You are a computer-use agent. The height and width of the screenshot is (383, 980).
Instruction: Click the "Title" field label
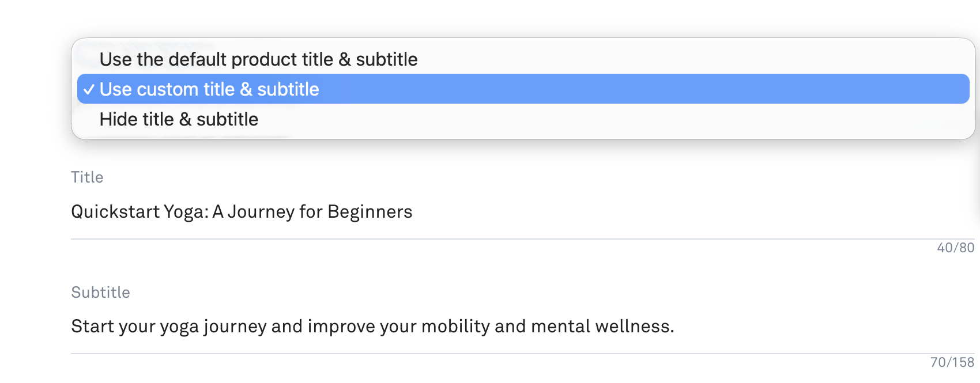87,177
